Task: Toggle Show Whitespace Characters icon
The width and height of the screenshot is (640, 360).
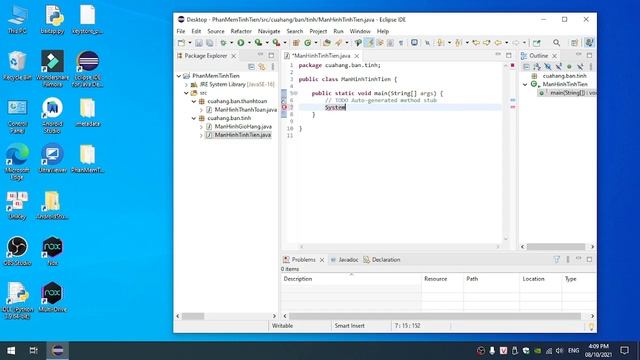Action: [401, 43]
